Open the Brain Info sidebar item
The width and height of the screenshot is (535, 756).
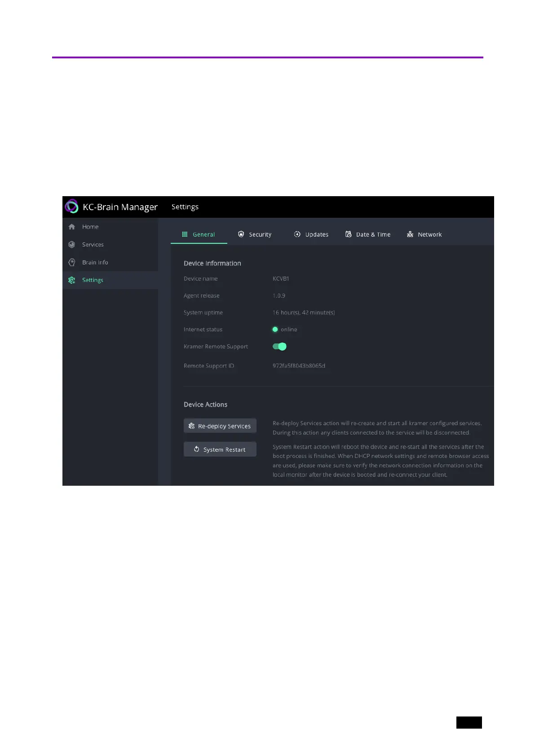pos(110,262)
